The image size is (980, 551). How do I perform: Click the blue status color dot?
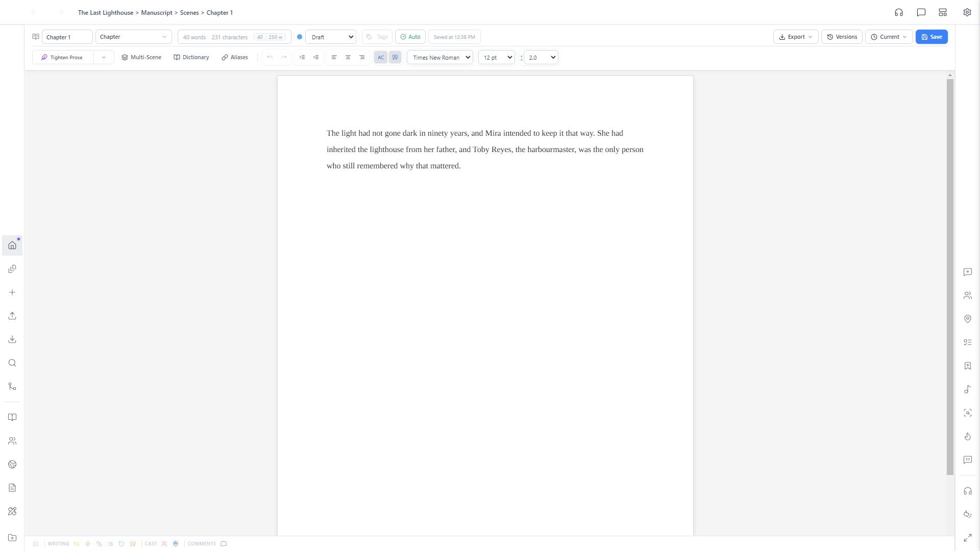coord(300,37)
